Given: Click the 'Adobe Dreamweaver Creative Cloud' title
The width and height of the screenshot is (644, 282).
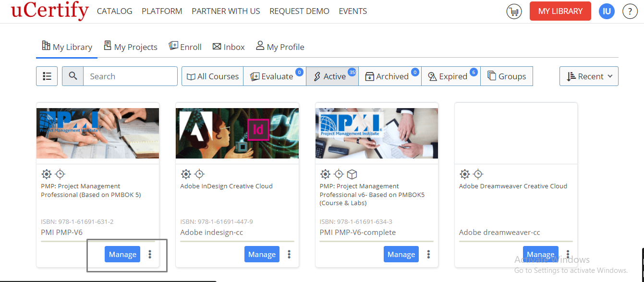Looking at the screenshot, I should tap(513, 186).
